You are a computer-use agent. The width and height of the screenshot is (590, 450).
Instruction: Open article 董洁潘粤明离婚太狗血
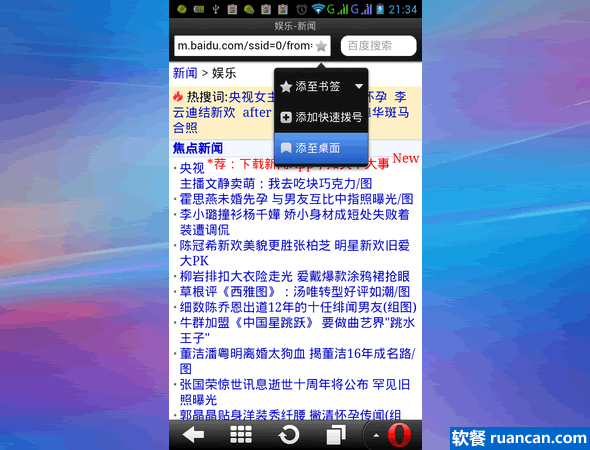click(x=297, y=361)
